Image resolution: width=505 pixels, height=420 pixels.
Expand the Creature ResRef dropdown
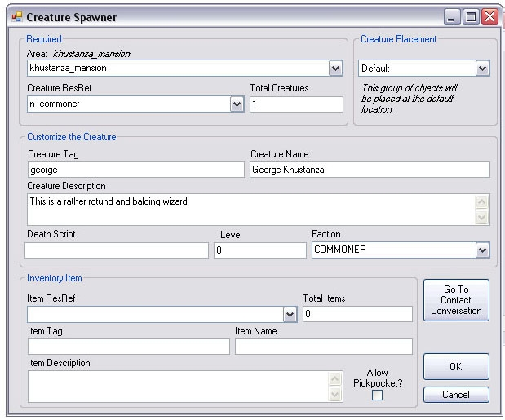pos(237,104)
